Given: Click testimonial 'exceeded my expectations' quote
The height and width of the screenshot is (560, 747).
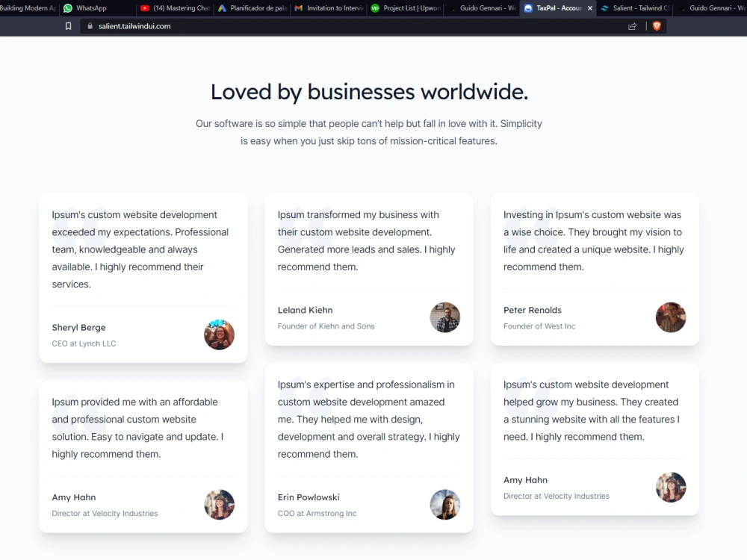Looking at the screenshot, I should pyautogui.click(x=140, y=249).
